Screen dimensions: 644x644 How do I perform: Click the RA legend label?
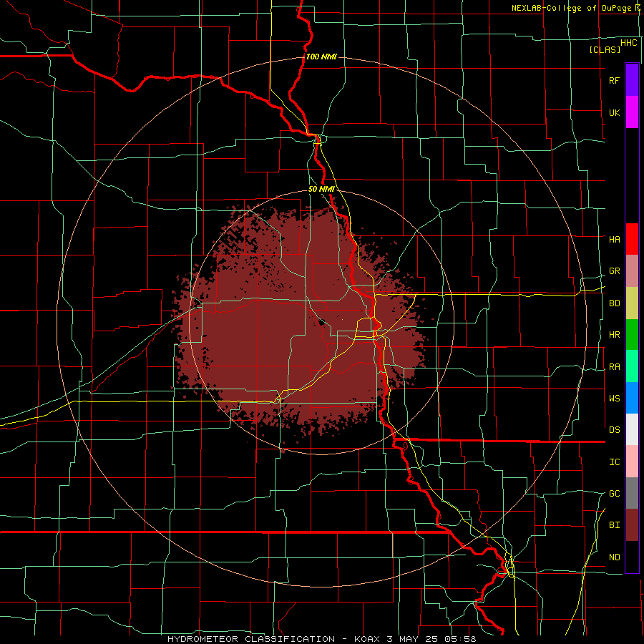(x=614, y=367)
